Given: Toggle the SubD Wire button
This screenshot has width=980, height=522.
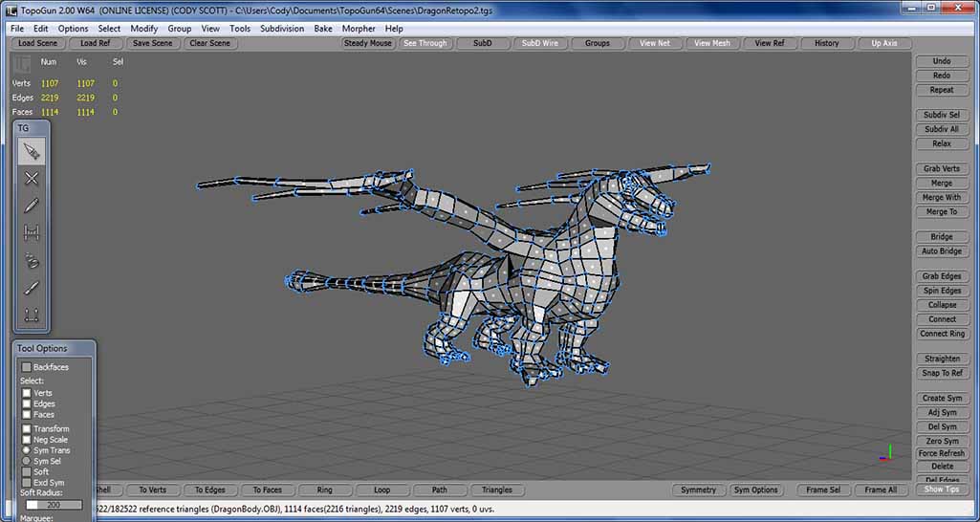Looking at the screenshot, I should tap(540, 43).
